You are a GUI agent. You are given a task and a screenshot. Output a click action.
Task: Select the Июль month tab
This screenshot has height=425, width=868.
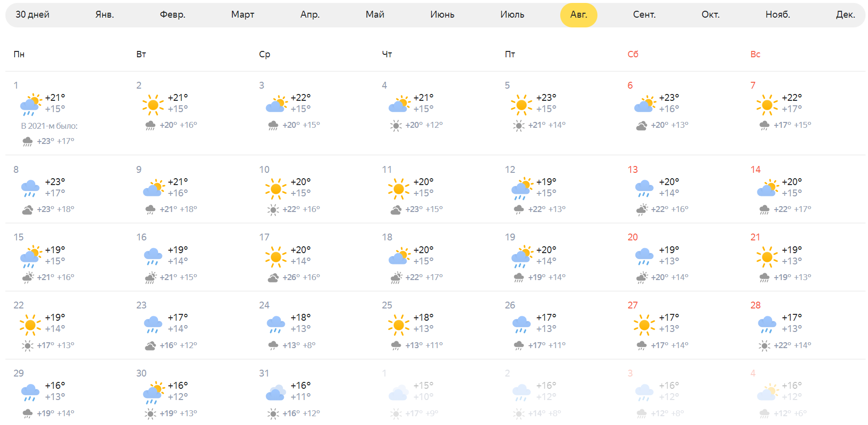point(512,15)
